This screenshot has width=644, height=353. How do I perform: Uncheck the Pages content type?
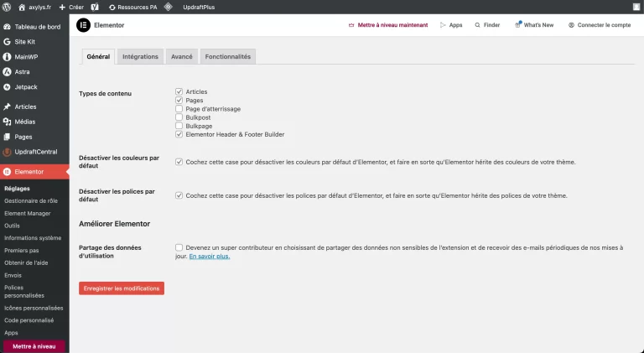coord(179,100)
